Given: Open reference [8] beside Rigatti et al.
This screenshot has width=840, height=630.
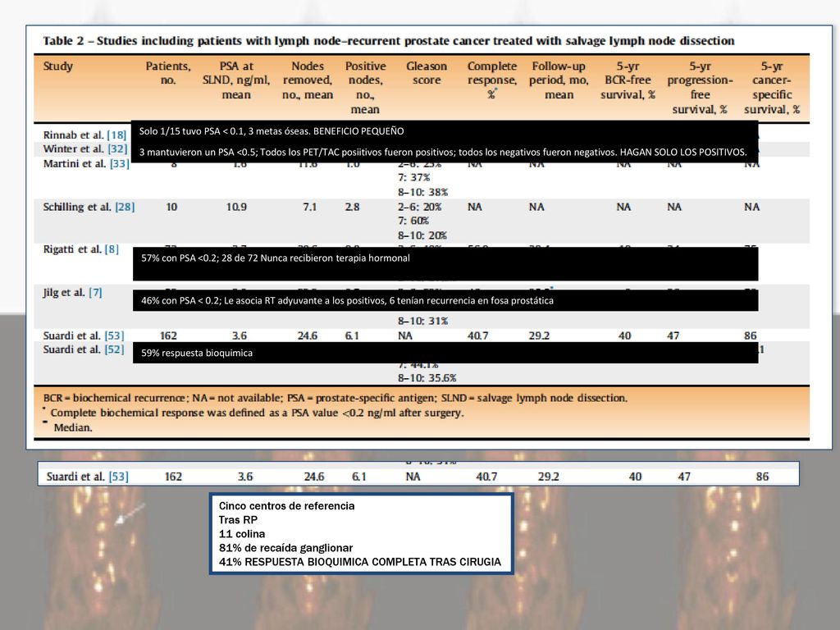Looking at the screenshot, I should coord(112,249).
